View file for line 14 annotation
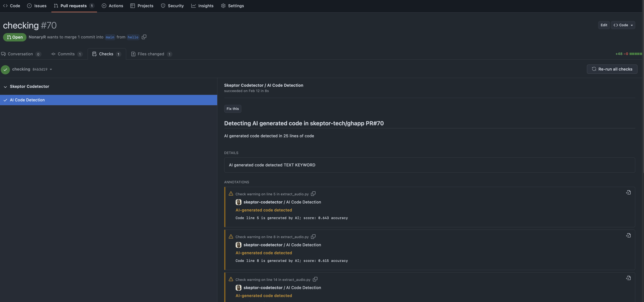The height and width of the screenshot is (302, 644). [628, 278]
